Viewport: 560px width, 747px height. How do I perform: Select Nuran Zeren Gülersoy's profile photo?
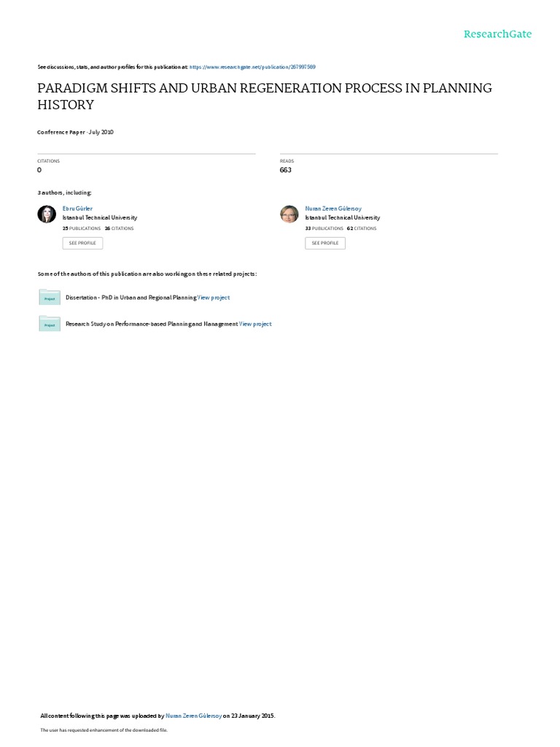(289, 214)
